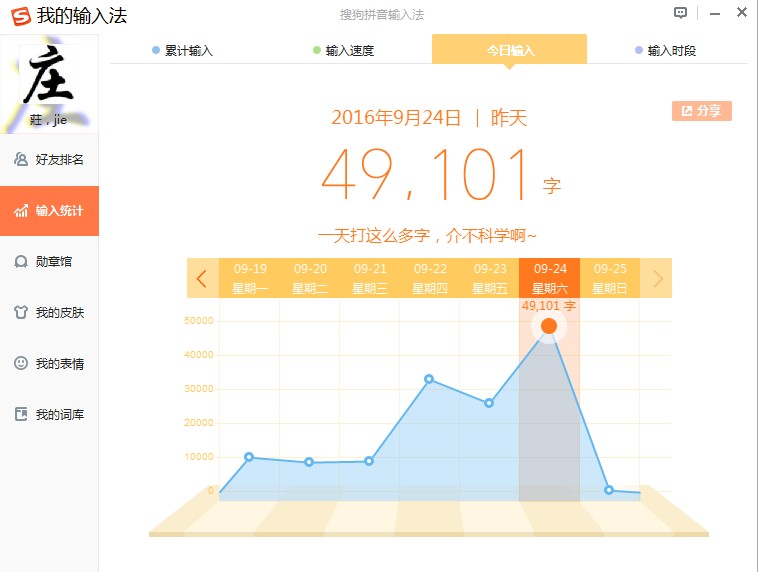
Task: Select date 09-21 星期三
Action: [x=370, y=278]
